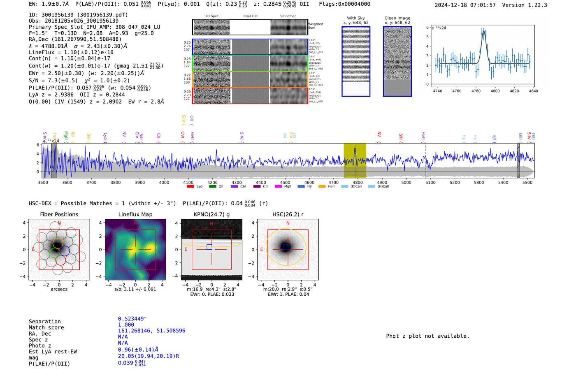Click the blue Hγ legend swatch
The height and width of the screenshot is (392, 576).
click(x=300, y=187)
